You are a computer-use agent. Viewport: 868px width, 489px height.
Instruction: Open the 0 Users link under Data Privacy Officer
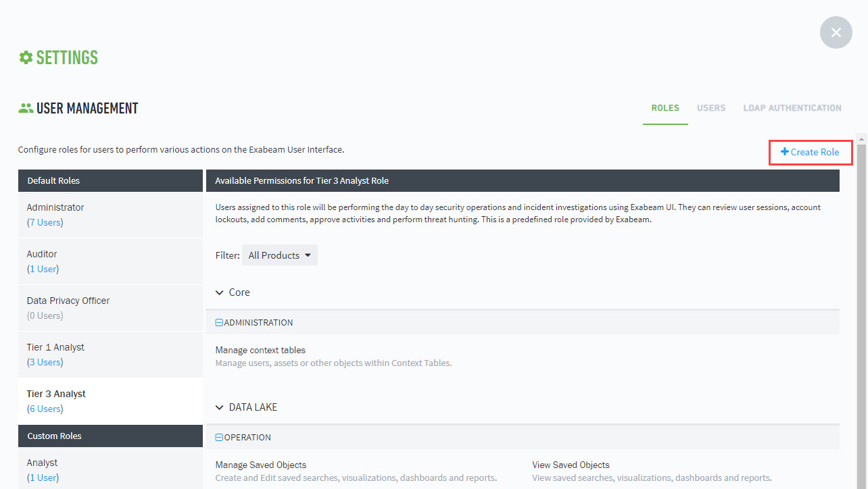click(45, 315)
